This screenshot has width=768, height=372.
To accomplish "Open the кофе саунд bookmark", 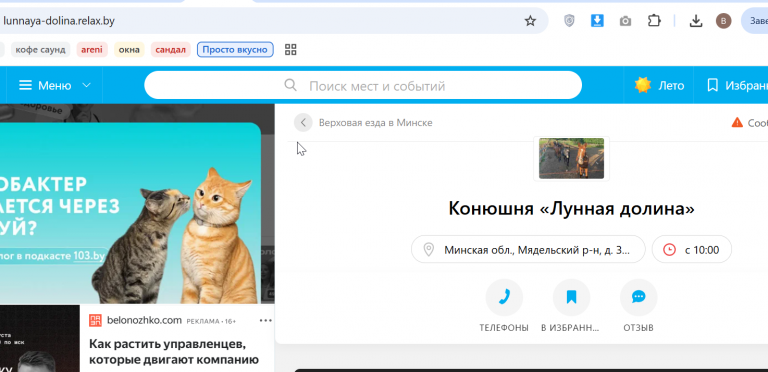I will coord(40,49).
